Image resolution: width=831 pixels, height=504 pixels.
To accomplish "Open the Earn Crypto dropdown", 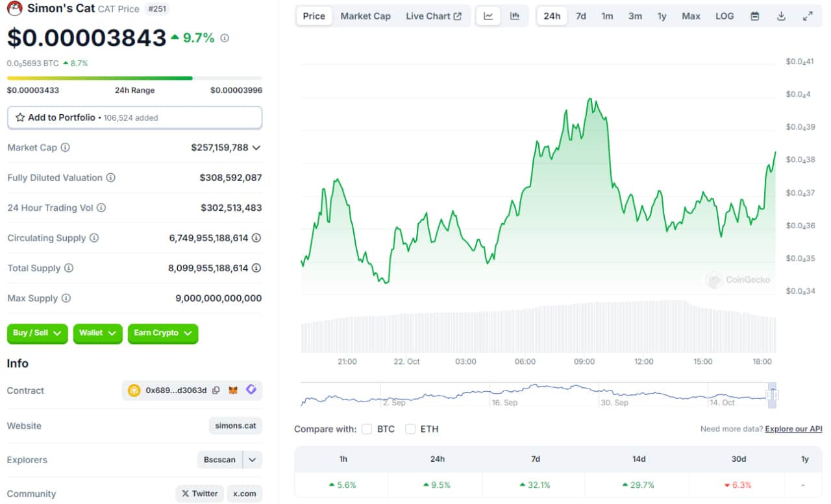I will (x=163, y=333).
